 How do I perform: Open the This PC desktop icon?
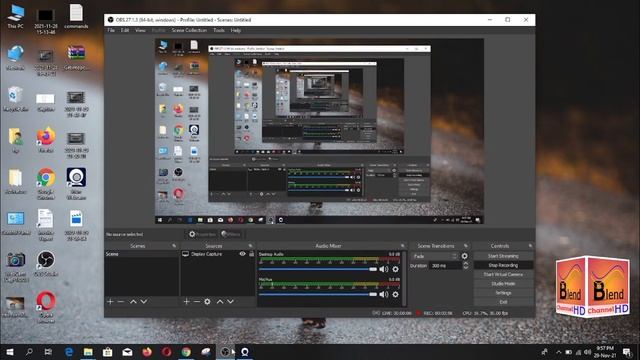coord(16,16)
